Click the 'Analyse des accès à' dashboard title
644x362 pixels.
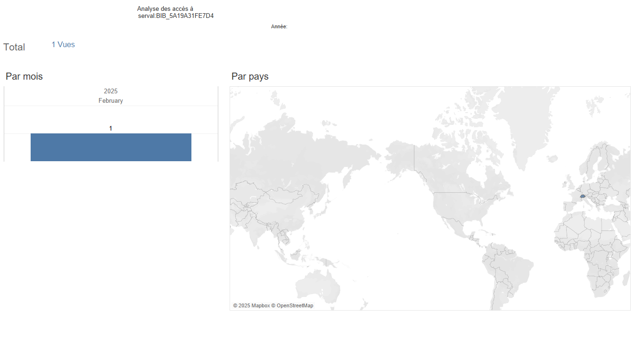click(x=165, y=8)
